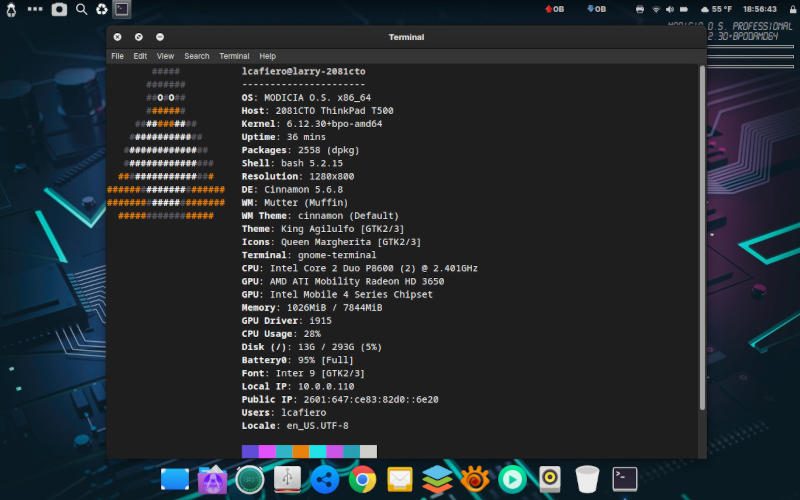Screen dimensions: 800x500
Task: Click the red upload speed indicator
Action: click(x=555, y=9)
